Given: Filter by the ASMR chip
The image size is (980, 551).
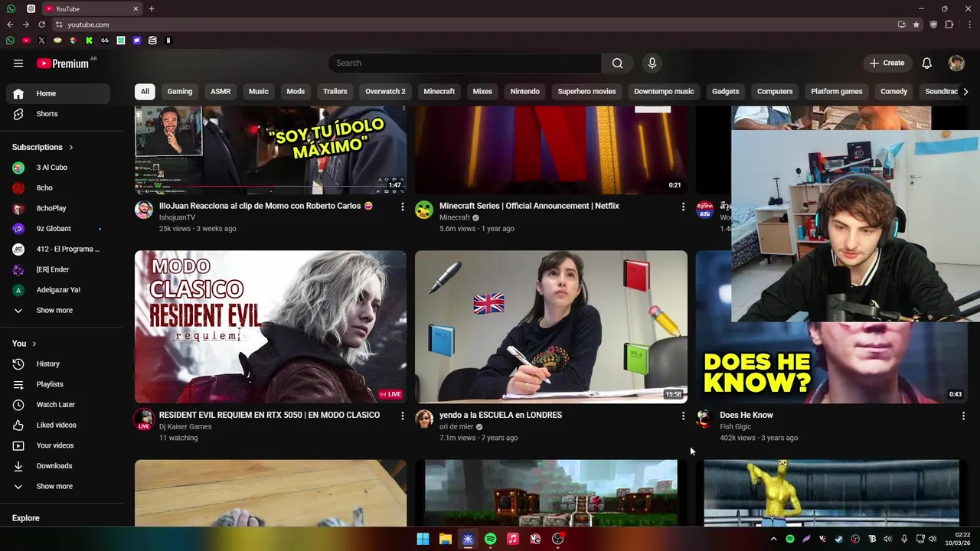Looking at the screenshot, I should [220, 91].
